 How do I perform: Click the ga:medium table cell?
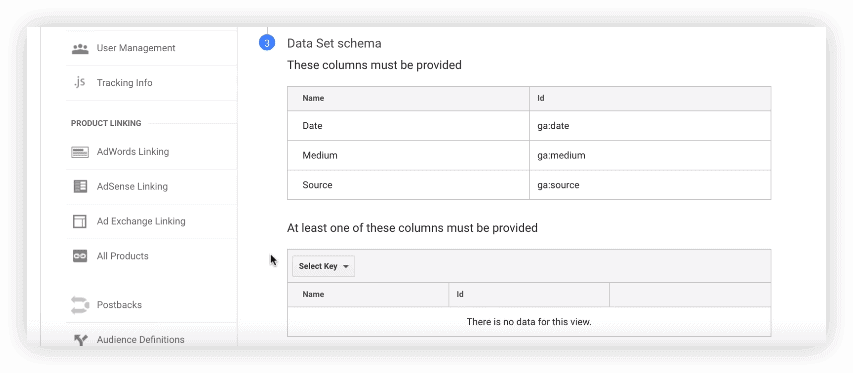pyautogui.click(x=650, y=156)
